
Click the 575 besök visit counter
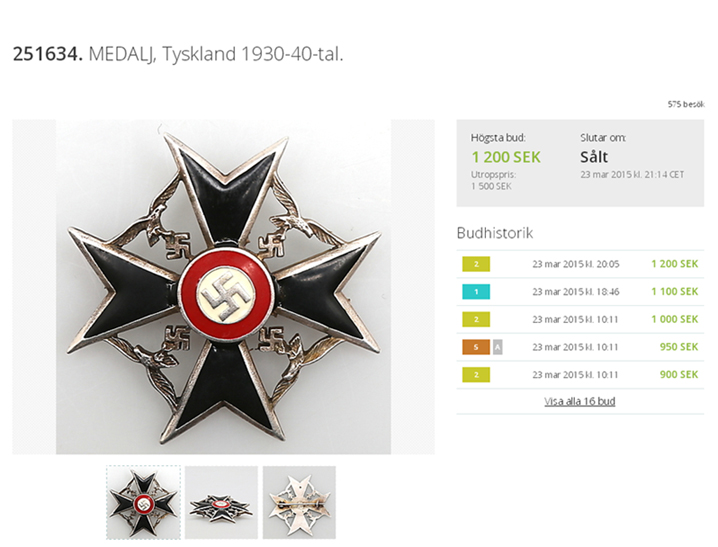(686, 104)
